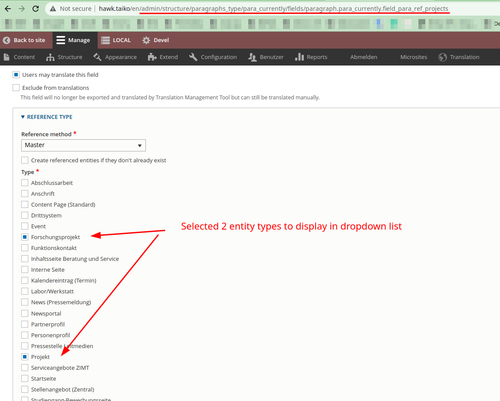Collapse the REFERENCE TYPE section
The height and width of the screenshot is (401, 500).
point(47,117)
